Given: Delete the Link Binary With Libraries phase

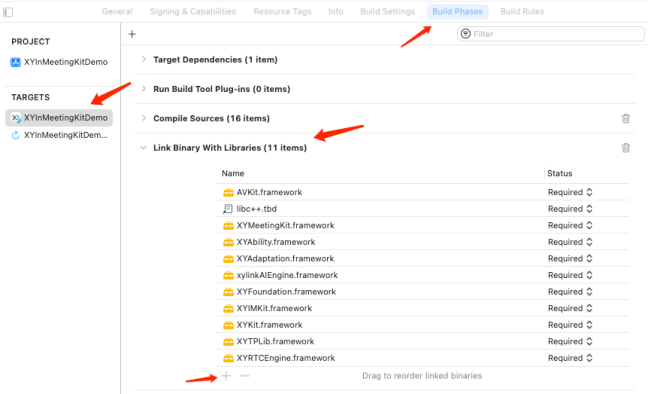Looking at the screenshot, I should (625, 148).
